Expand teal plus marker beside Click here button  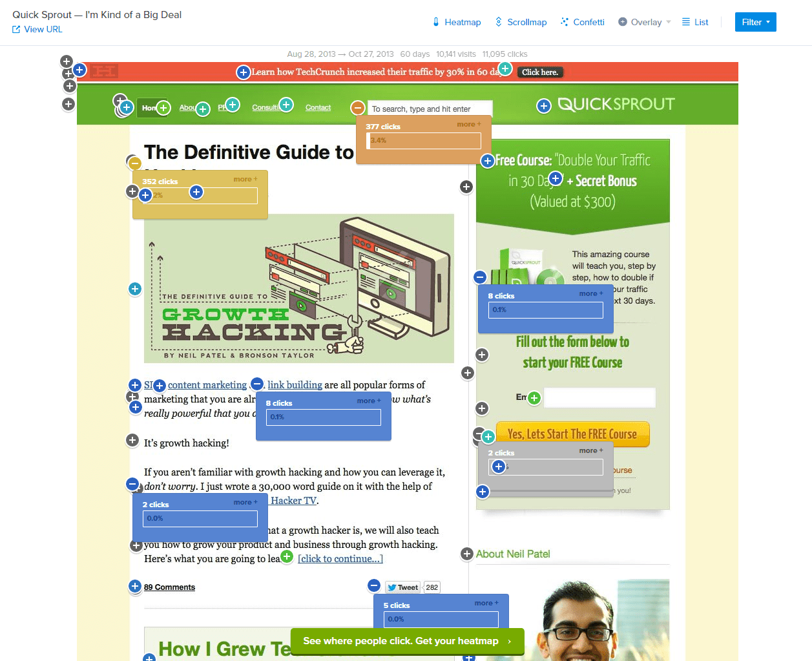[506, 68]
